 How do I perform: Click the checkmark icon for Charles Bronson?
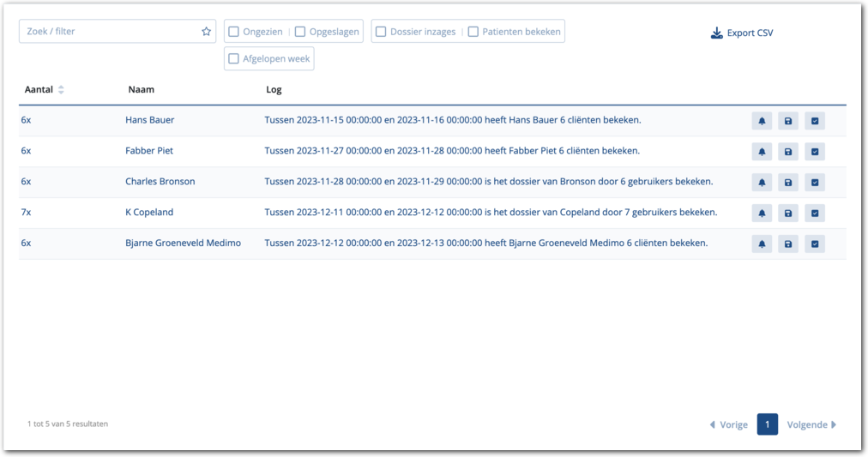815,183
